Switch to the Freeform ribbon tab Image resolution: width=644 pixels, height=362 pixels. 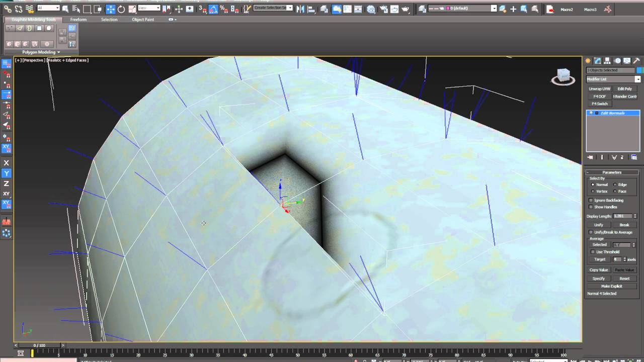point(78,20)
